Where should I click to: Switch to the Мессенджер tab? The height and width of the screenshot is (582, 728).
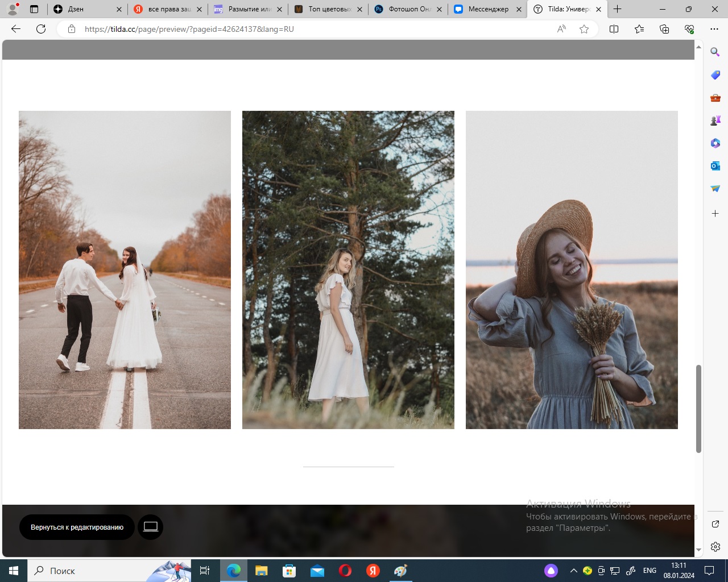coord(487,9)
